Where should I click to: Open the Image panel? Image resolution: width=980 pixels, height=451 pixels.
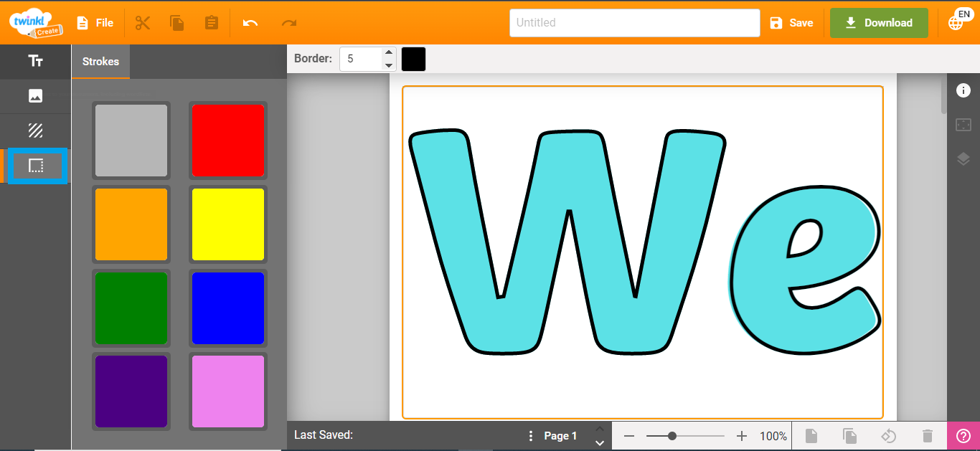tap(35, 95)
